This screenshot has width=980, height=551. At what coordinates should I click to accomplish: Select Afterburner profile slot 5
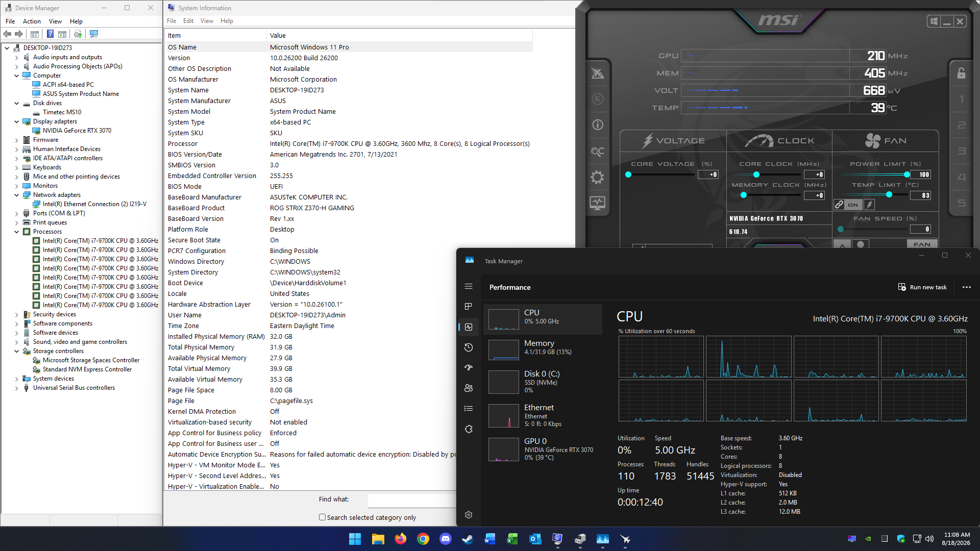pyautogui.click(x=961, y=203)
